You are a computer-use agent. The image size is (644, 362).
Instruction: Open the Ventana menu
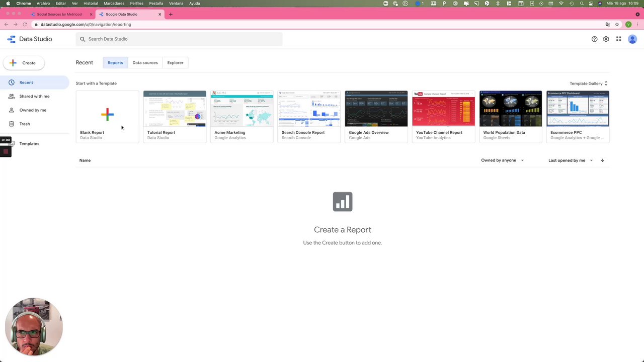[x=176, y=4]
